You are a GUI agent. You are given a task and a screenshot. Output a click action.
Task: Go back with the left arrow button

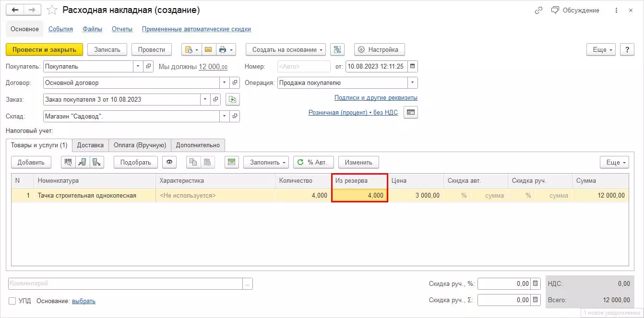(15, 10)
